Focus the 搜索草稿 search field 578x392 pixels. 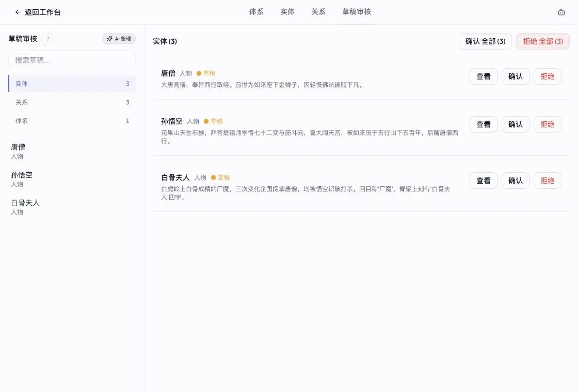[x=72, y=60]
